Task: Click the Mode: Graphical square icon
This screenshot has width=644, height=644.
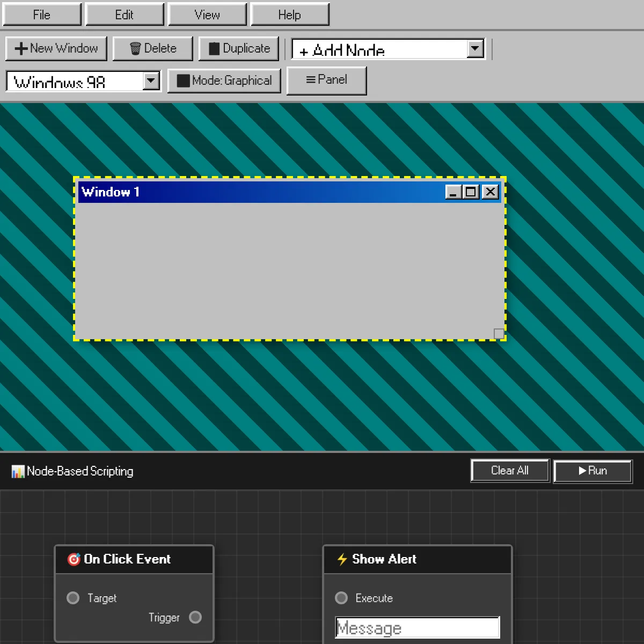Action: (183, 80)
